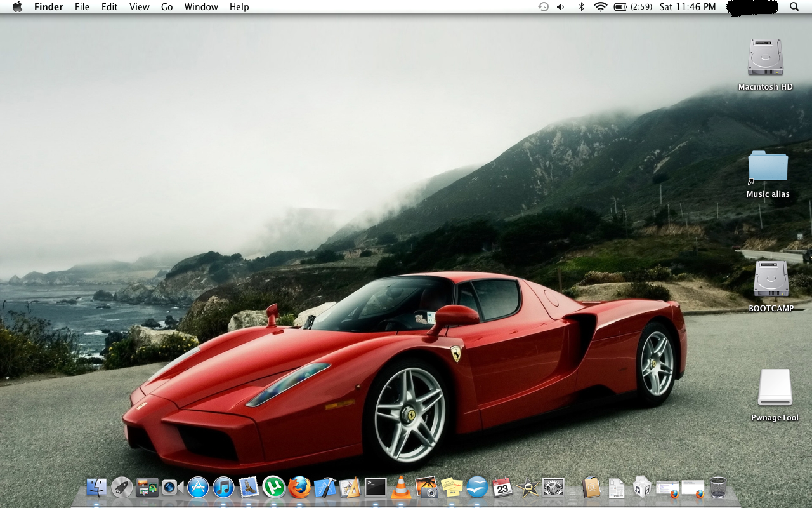Open the PDF documents stack in dock
The width and height of the screenshot is (812, 508).
click(x=617, y=488)
